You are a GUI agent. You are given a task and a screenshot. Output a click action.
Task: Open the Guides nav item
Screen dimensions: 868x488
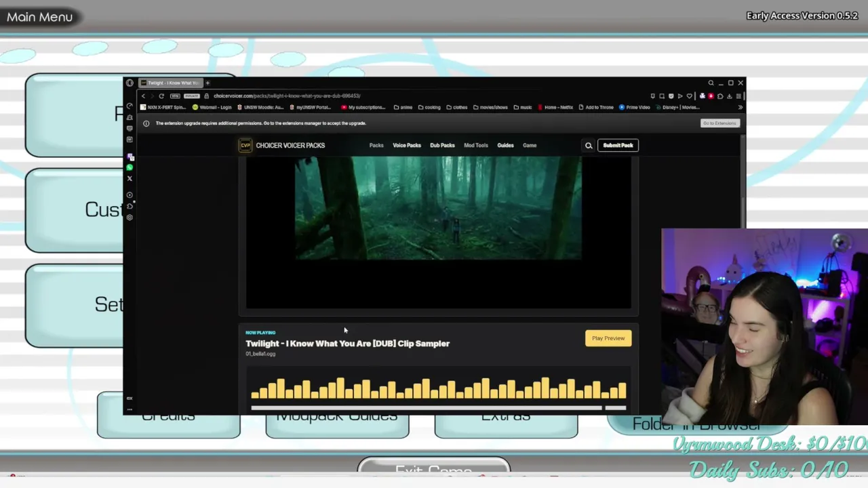(505, 145)
